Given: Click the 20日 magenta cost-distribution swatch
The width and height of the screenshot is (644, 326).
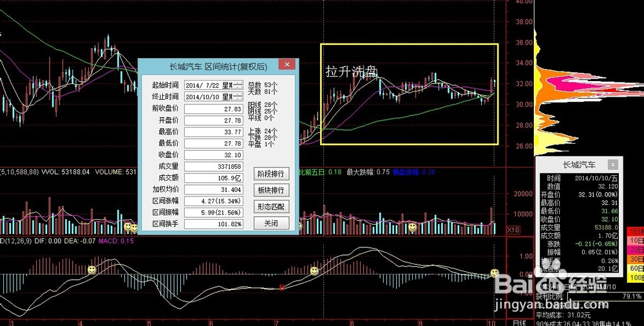Looking at the screenshot, I should point(634,250).
